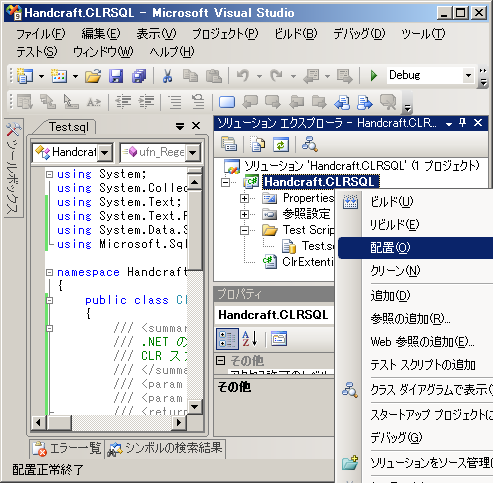Collapse the Test Scripts folder node

[244, 230]
